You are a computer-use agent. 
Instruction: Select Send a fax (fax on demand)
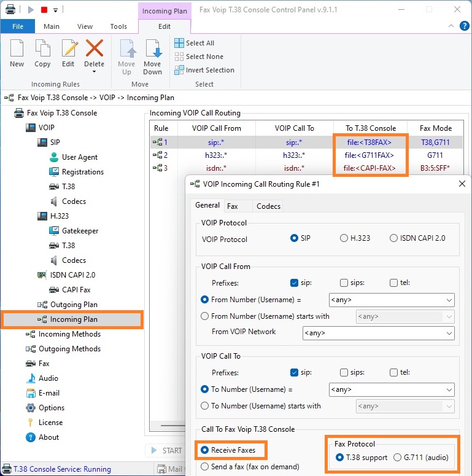pyautogui.click(x=205, y=467)
